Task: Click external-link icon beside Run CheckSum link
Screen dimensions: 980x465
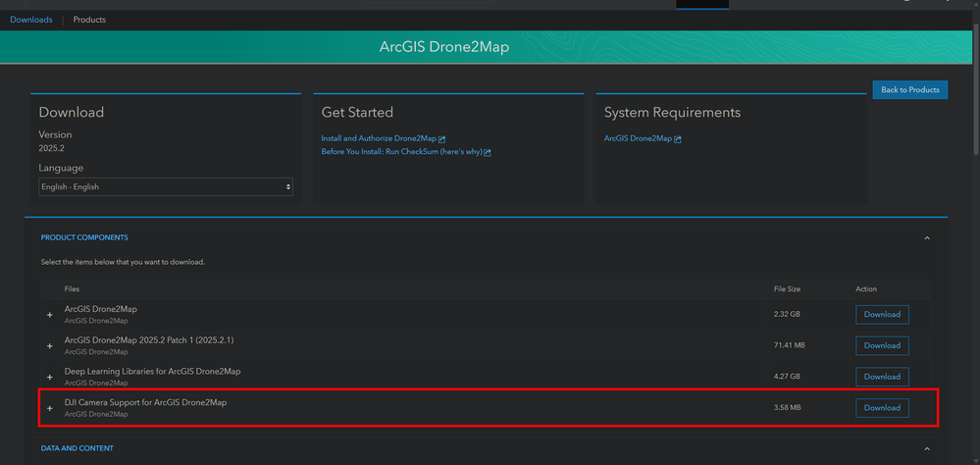Action: (488, 153)
